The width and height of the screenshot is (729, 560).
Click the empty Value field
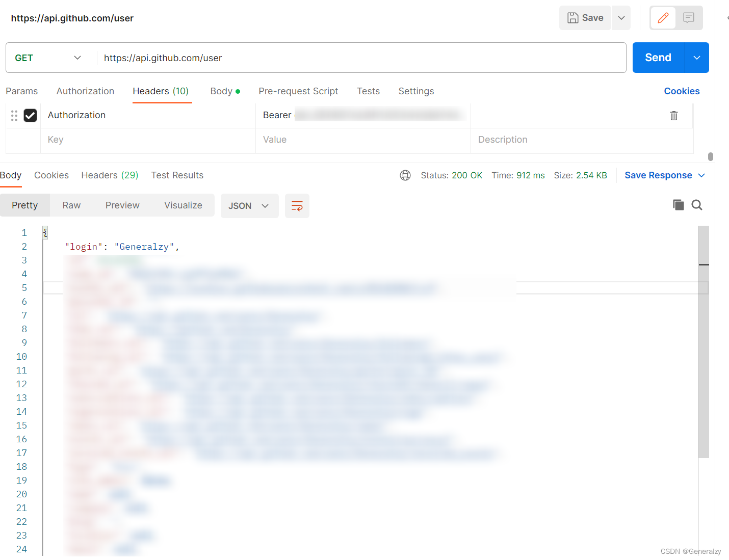[363, 140]
